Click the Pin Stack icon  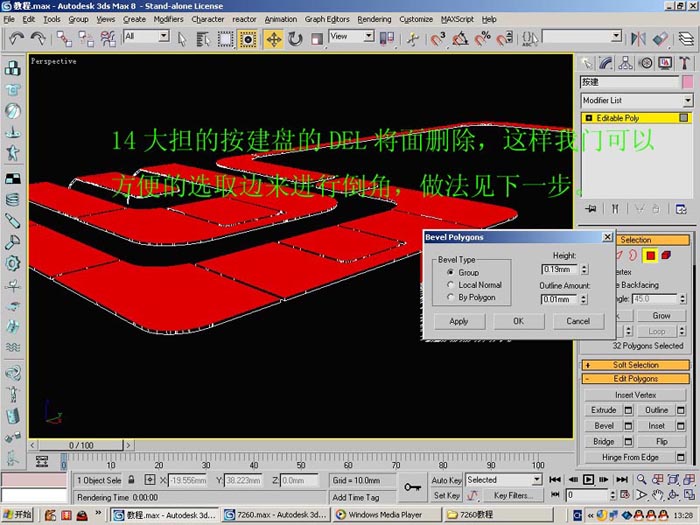(591, 208)
